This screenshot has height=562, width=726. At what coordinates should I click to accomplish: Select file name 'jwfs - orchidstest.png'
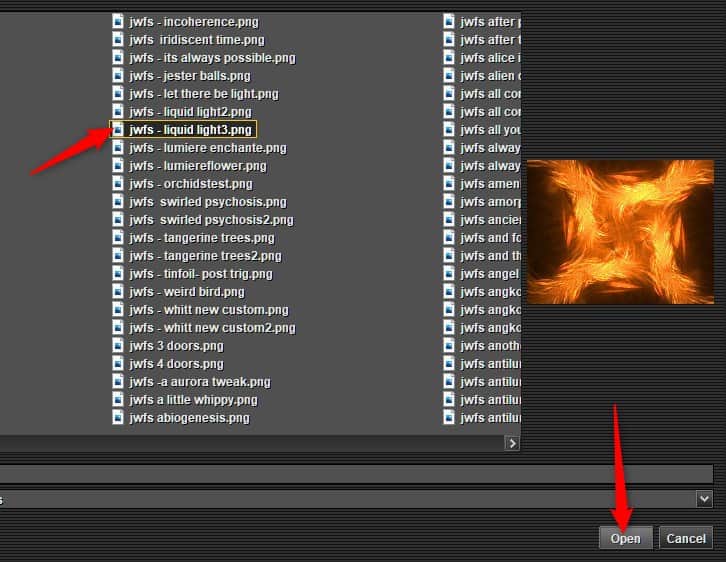pos(191,184)
